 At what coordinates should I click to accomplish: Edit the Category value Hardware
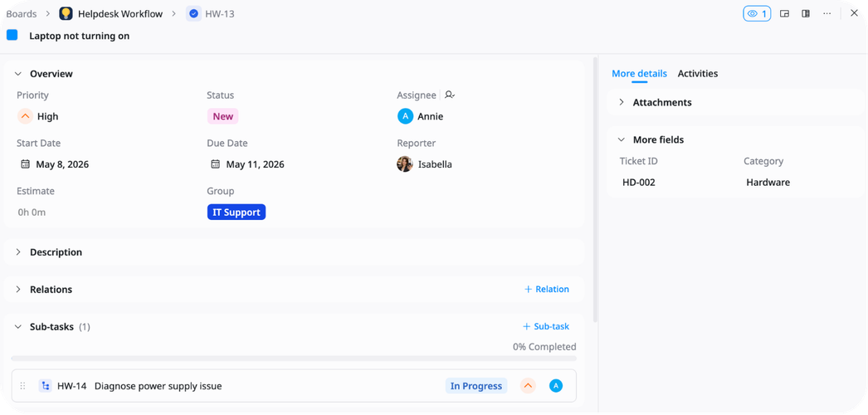coord(768,182)
